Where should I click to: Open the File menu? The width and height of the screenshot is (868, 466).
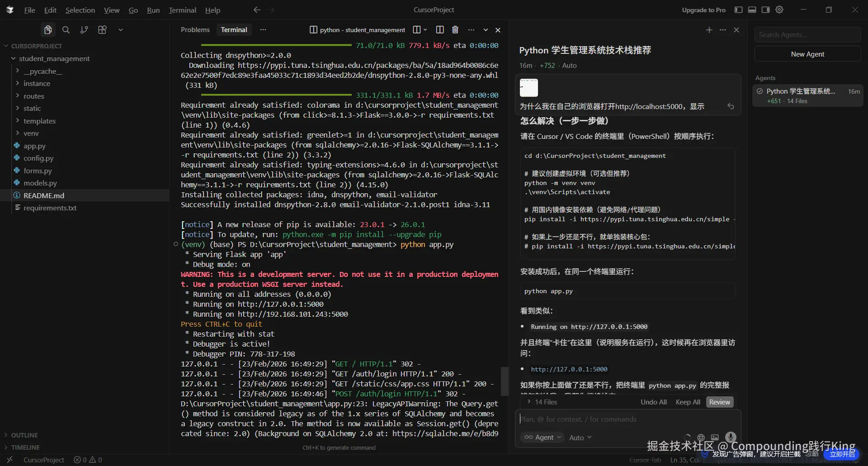point(30,10)
